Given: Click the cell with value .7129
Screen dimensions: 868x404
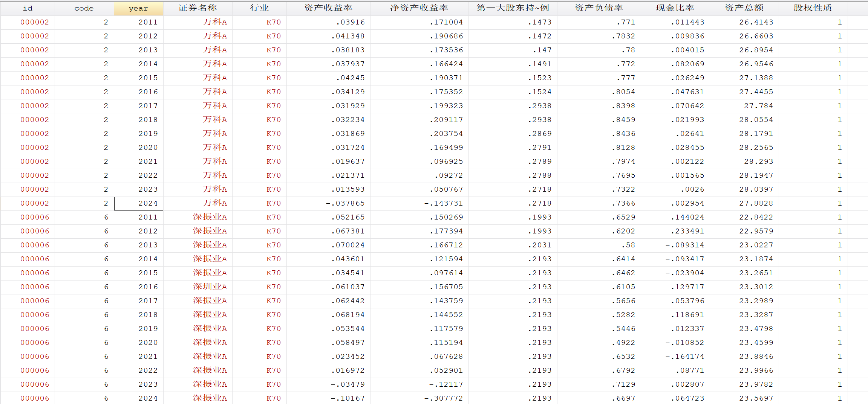Looking at the screenshot, I should click(x=599, y=384).
